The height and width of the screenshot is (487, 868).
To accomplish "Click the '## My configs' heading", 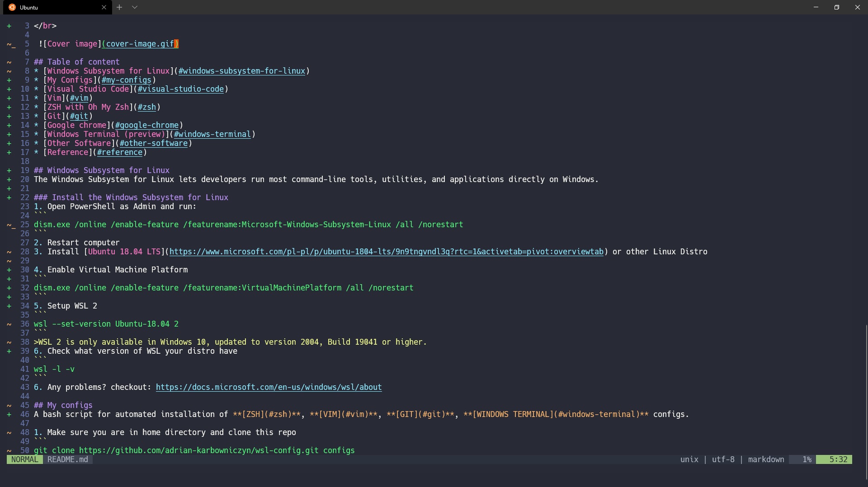I will [x=63, y=405].
